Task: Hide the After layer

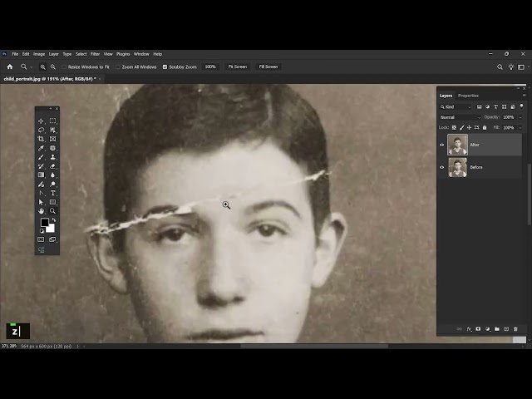Action: [x=441, y=145]
